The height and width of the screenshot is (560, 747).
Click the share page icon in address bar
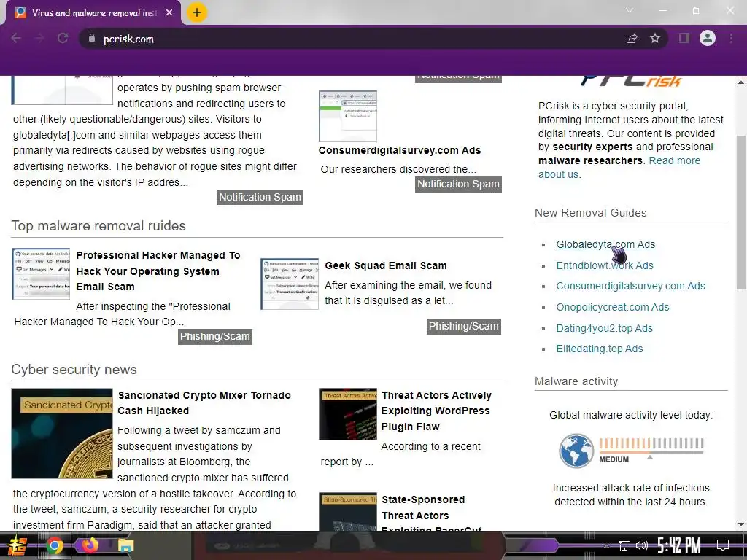click(x=632, y=39)
